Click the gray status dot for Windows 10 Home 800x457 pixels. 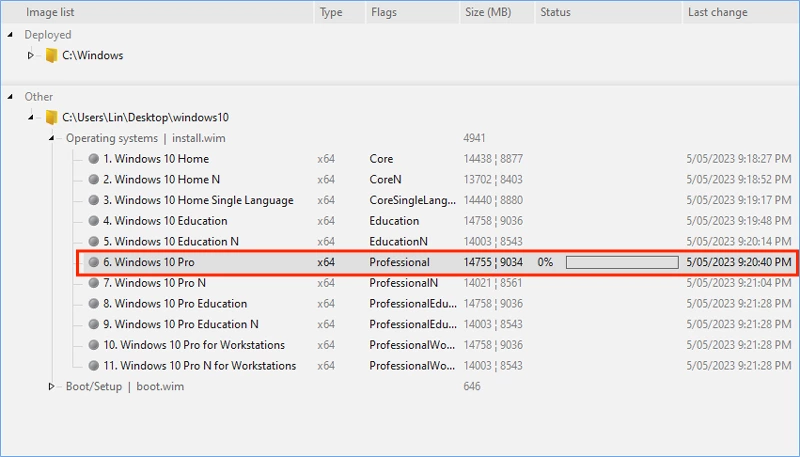click(x=93, y=159)
